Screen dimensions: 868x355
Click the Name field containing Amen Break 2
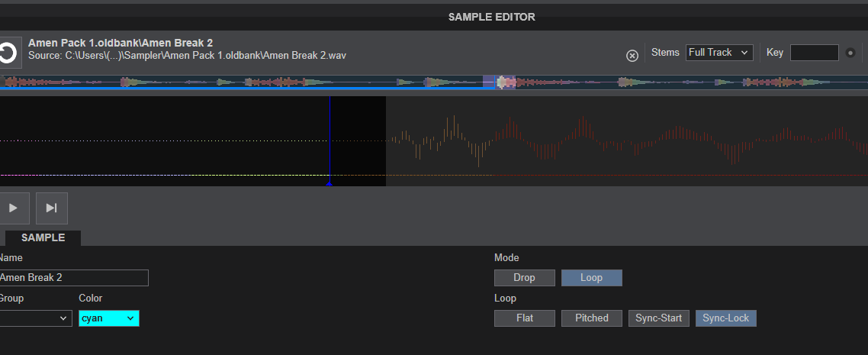tap(74, 278)
